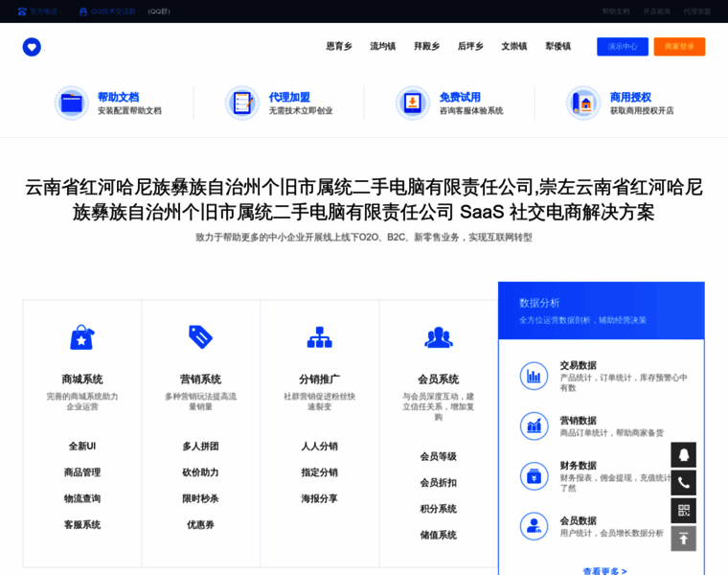
Task: Click the blue 演示中心 button
Action: 623,46
